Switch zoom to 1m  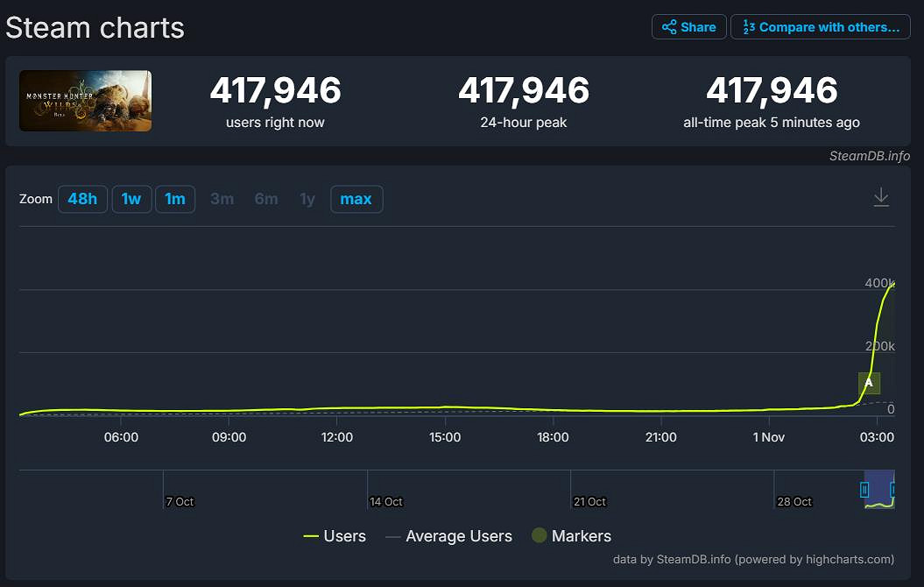click(x=175, y=199)
